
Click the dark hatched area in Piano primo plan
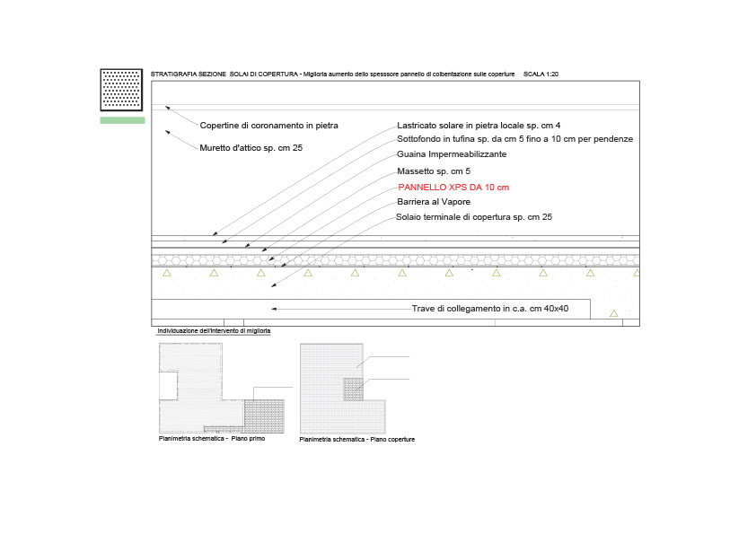268,416
